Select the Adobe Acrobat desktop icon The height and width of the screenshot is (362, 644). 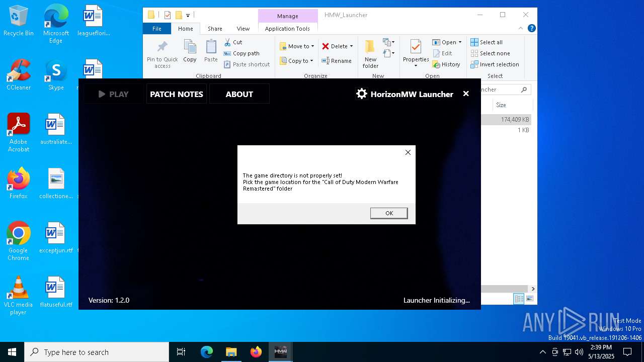tap(19, 133)
